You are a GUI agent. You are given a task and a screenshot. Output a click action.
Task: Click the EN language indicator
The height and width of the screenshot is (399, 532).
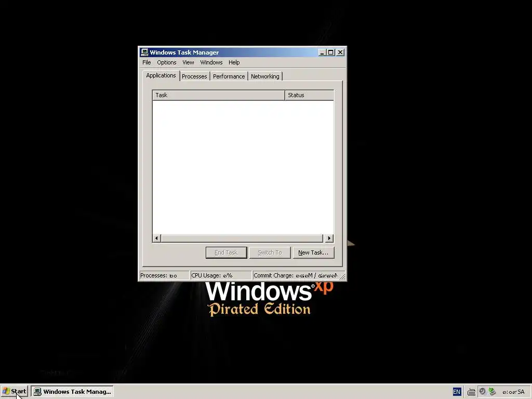457,392
